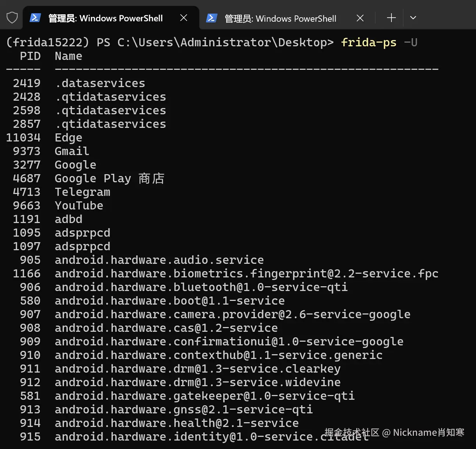
Task: Click the gnss@2.1-service-qti process name
Action: click(x=184, y=410)
